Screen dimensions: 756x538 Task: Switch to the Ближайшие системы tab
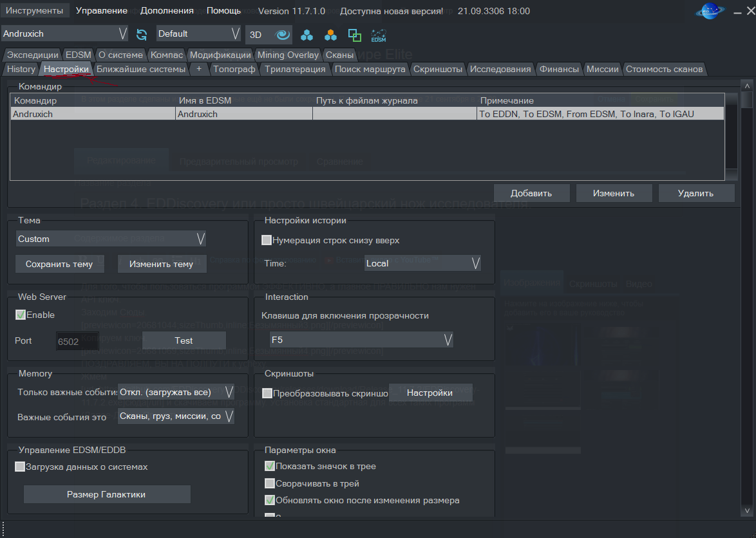coord(141,69)
